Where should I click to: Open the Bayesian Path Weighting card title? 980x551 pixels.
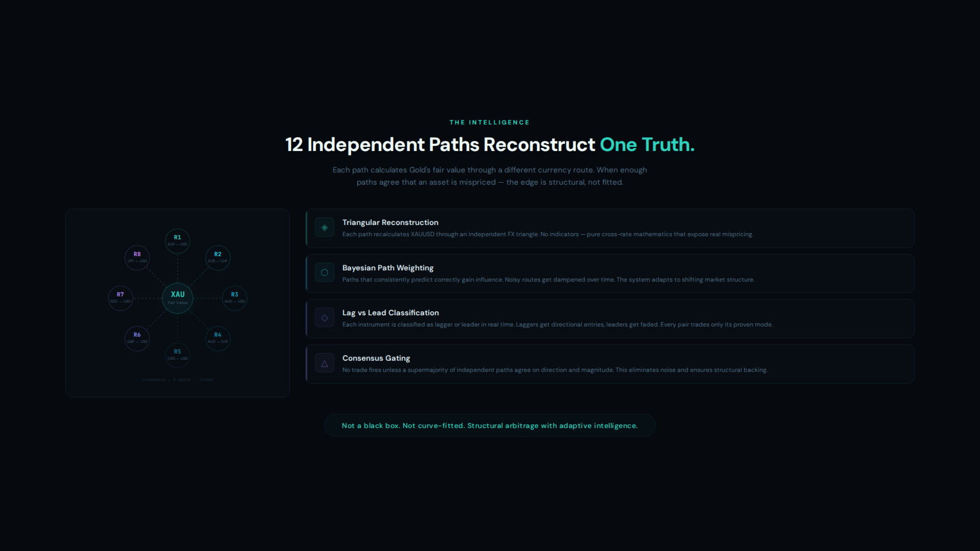(387, 268)
